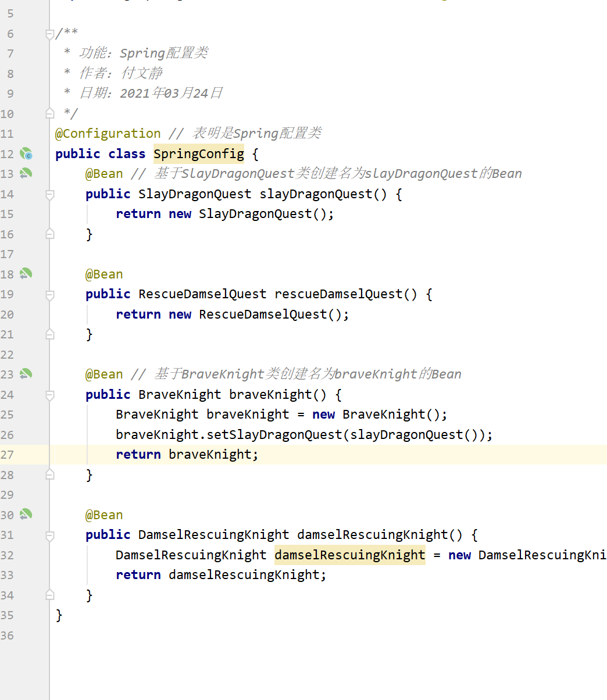Collapse the damselRescuingKnight method on line 31
The width and height of the screenshot is (607, 700).
(50, 535)
